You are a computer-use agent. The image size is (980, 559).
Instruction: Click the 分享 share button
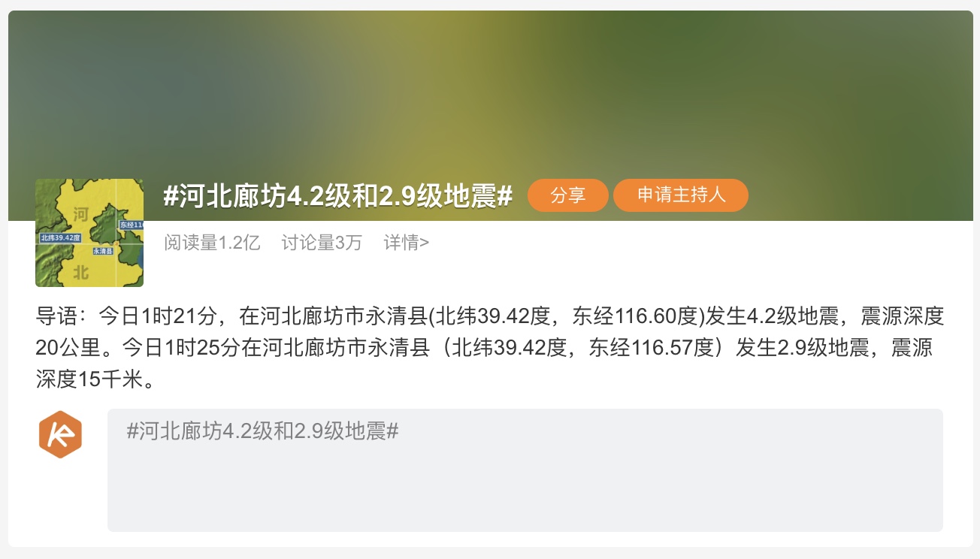[x=567, y=195]
